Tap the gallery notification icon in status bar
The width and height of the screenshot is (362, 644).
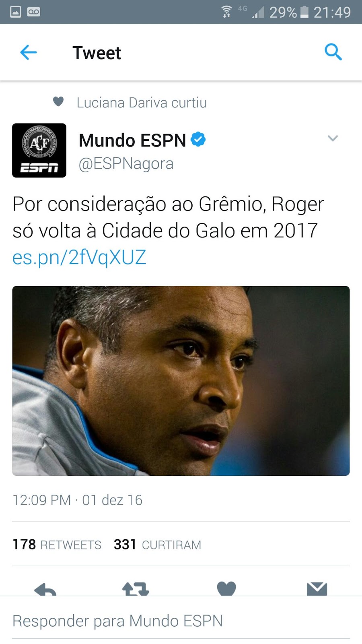15,12
